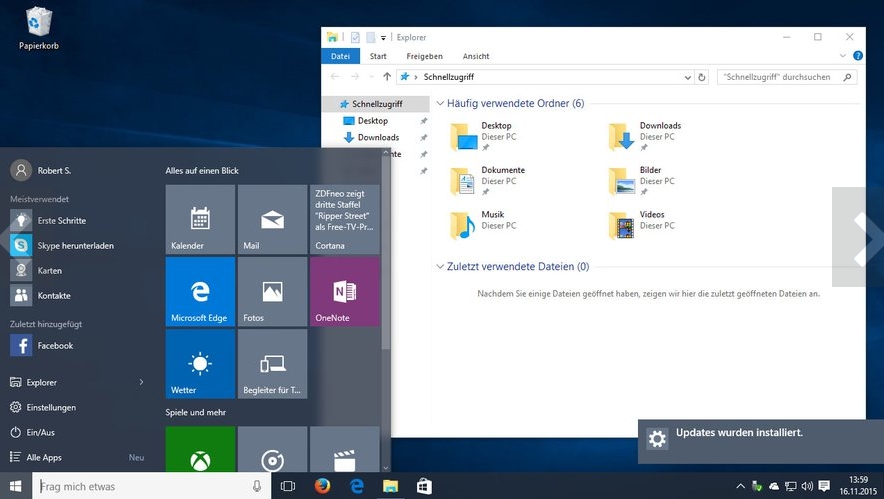Click the Windows Start button
The image size is (884, 499).
[x=16, y=485]
